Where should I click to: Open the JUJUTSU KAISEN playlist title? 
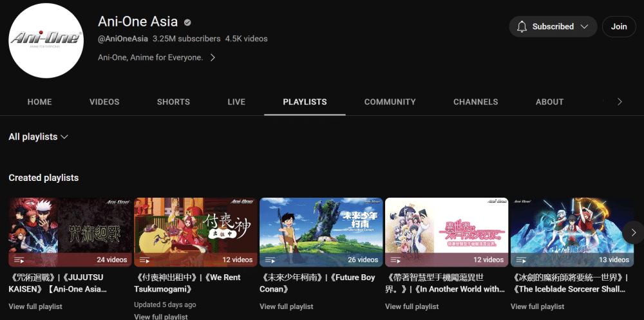point(57,283)
